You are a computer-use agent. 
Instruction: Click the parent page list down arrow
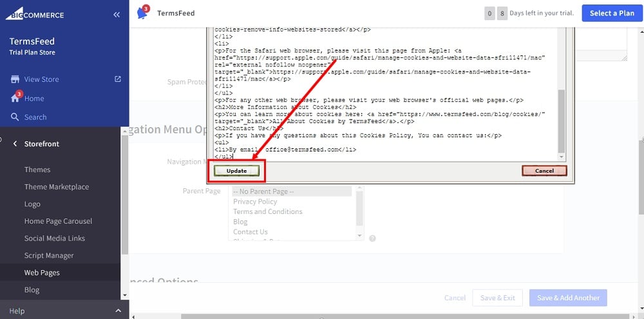(360, 236)
